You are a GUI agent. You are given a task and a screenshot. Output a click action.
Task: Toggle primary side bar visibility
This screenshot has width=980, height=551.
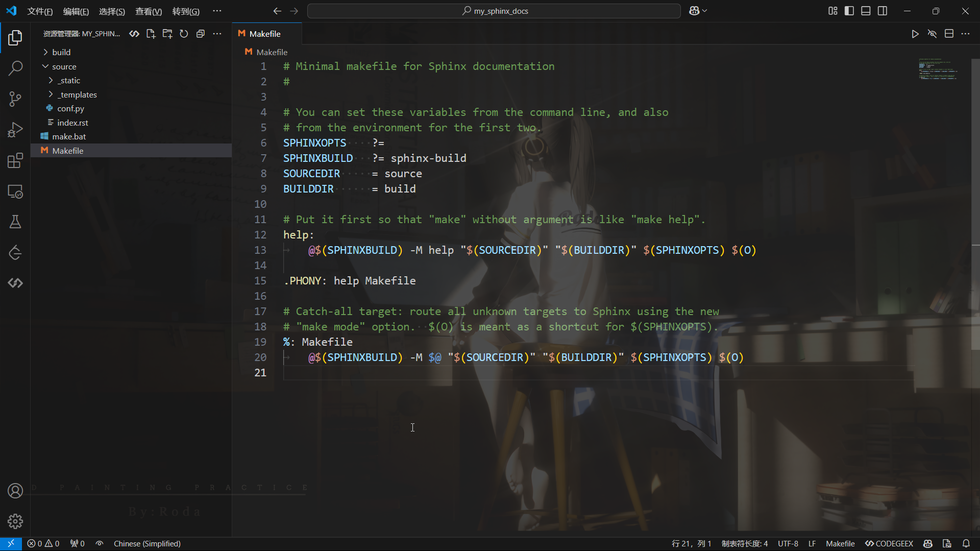[849, 11]
